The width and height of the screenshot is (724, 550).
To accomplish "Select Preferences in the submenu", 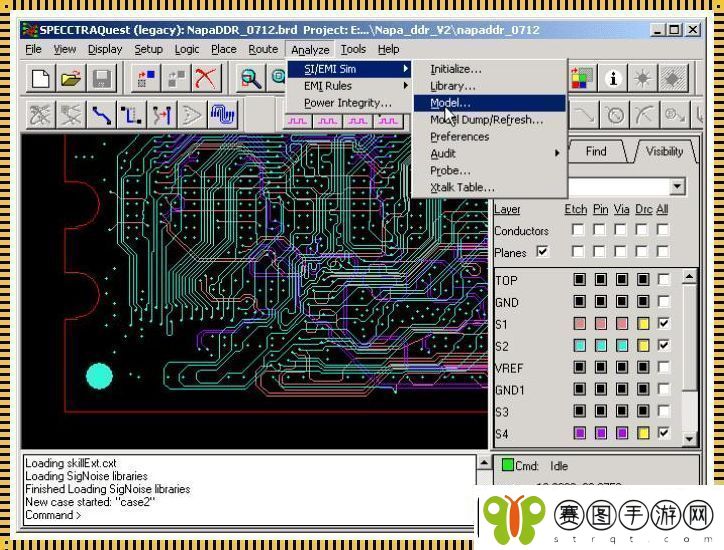I will point(489,137).
